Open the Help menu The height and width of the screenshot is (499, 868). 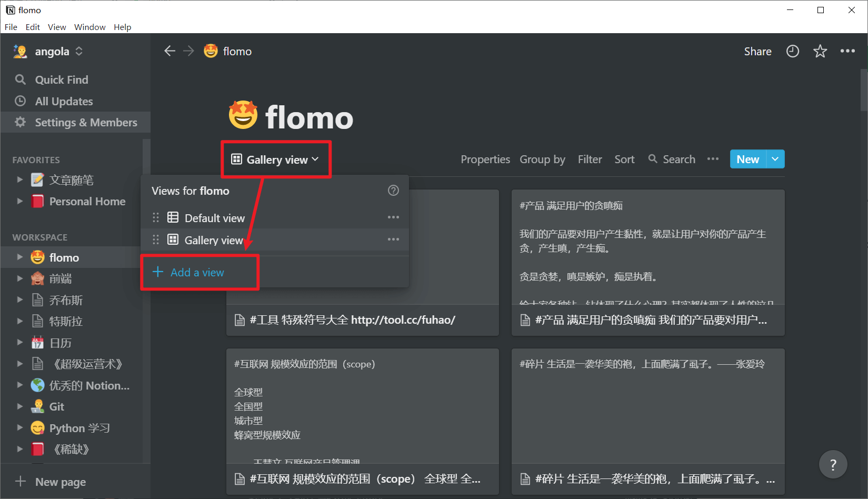[123, 27]
